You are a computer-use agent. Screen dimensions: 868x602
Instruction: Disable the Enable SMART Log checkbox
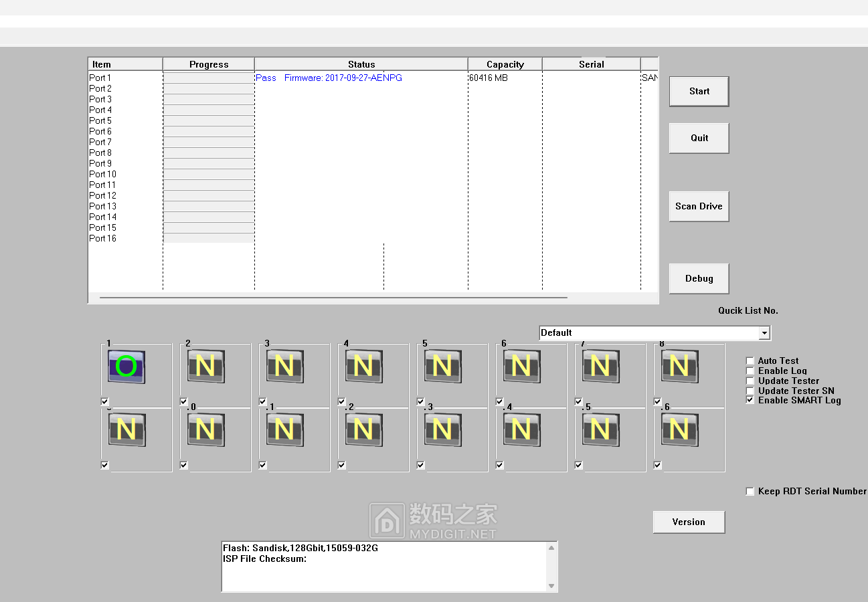(x=750, y=400)
